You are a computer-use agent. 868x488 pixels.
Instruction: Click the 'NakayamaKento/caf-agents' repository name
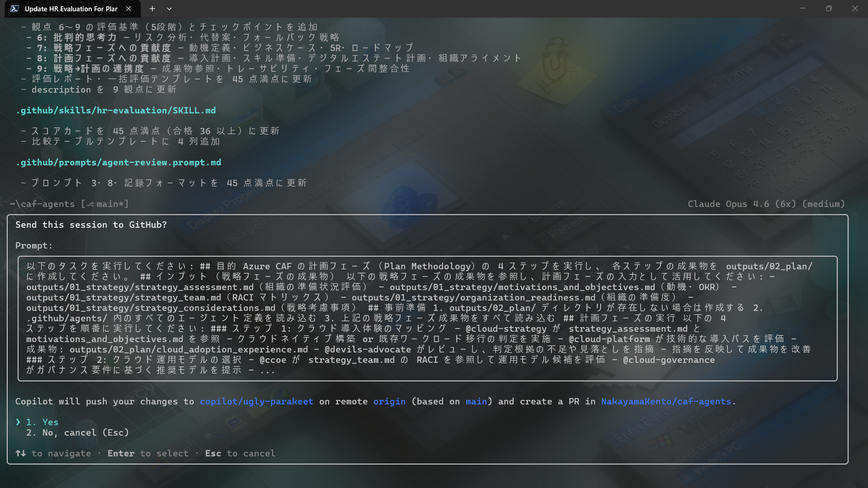tap(666, 401)
